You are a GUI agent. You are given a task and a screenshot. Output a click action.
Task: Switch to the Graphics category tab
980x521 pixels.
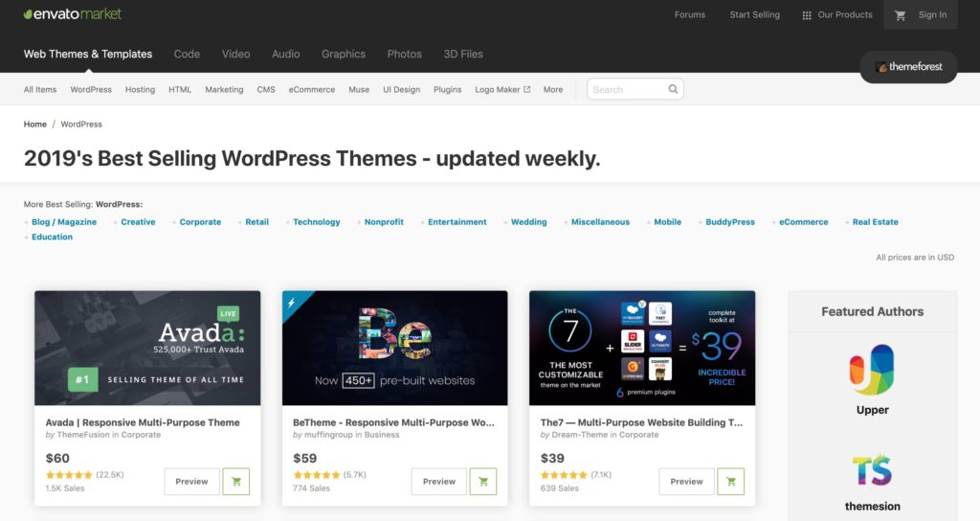point(344,55)
